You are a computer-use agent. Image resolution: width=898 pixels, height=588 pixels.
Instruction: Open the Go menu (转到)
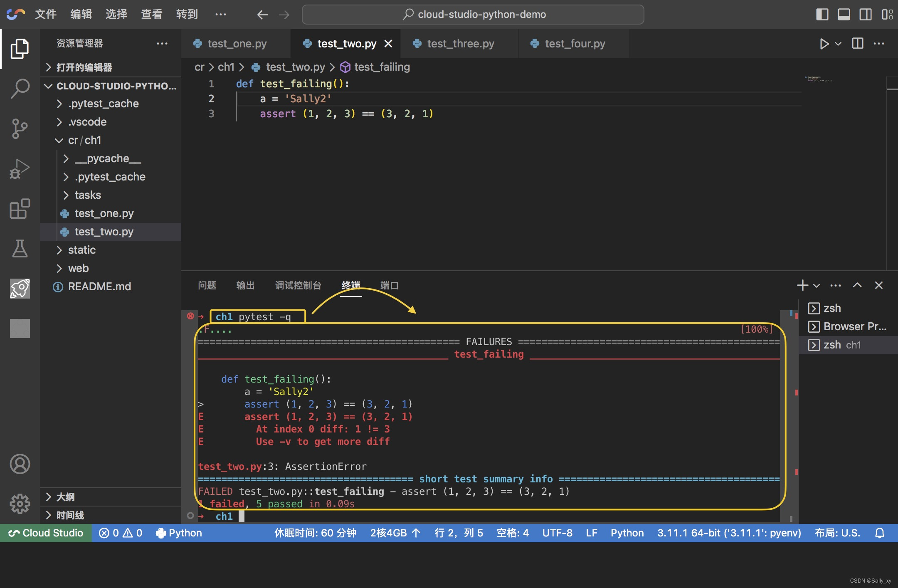187,14
